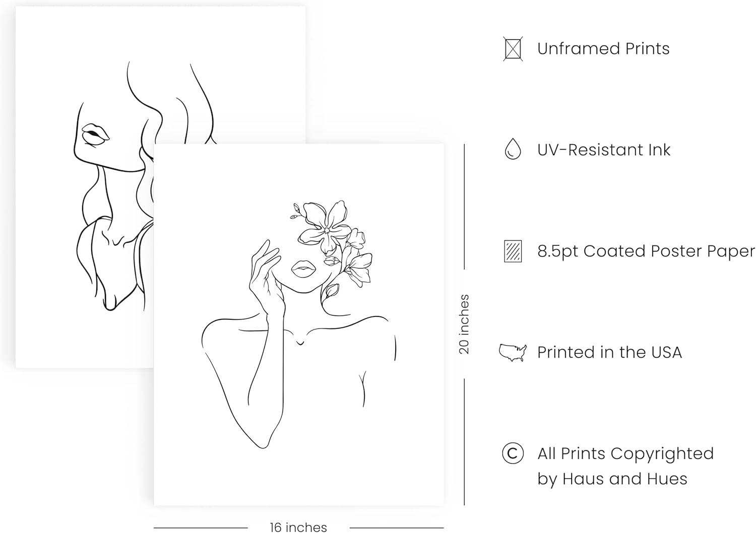This screenshot has height=533, width=756.
Task: Click the by Haus and Hues text
Action: click(x=612, y=479)
